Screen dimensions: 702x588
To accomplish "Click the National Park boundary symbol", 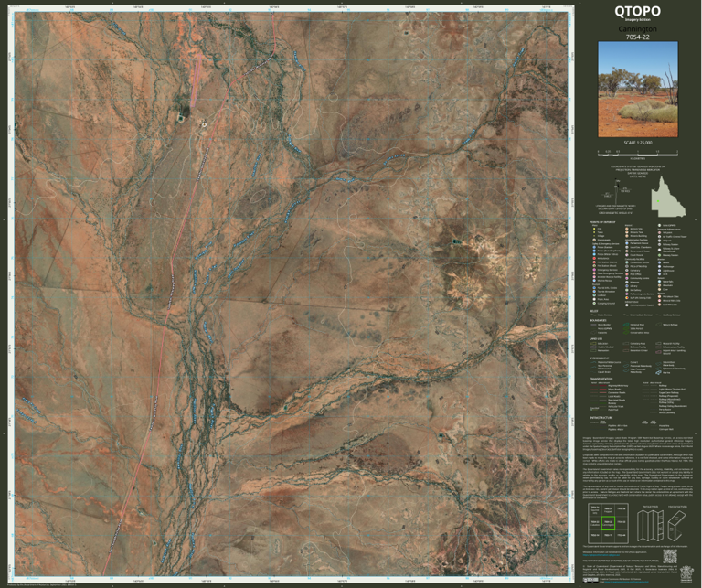I will point(626,325).
